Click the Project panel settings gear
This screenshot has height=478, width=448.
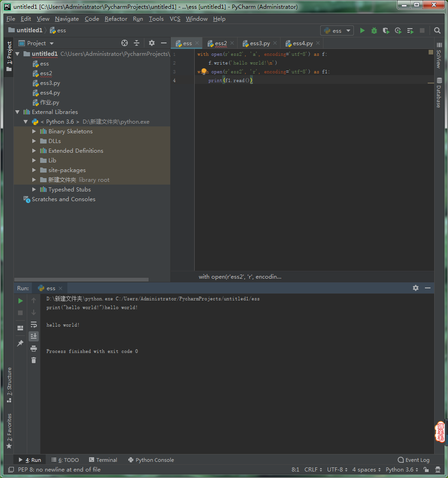(152, 43)
